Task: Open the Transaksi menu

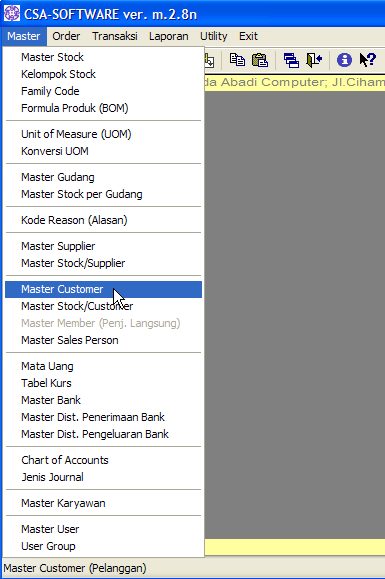Action: 115,36
